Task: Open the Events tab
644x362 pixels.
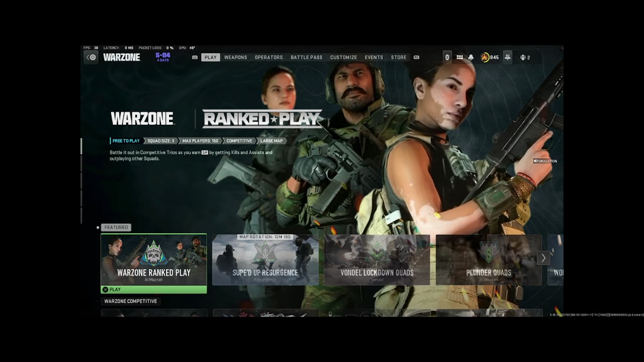Action: [374, 57]
